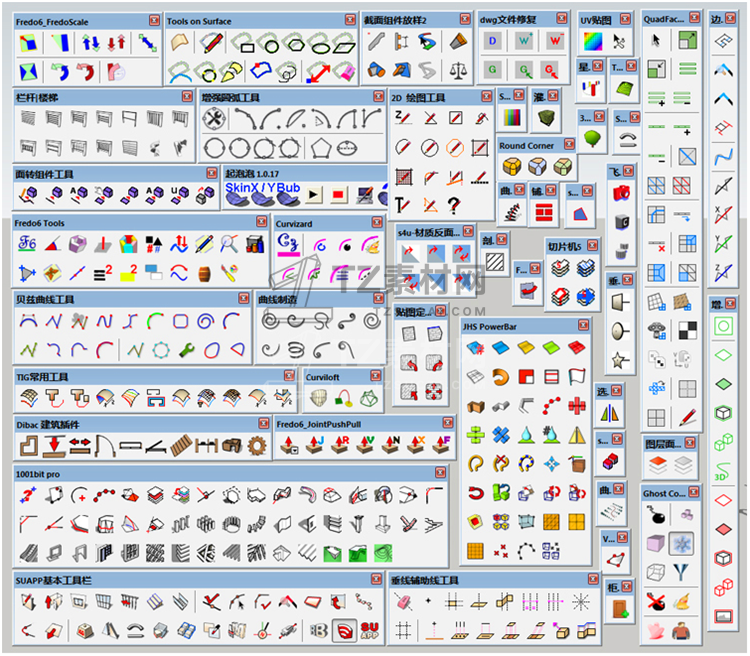Screen dimensions: 750x656
Task: Select the circle tool in Tools on Surface
Action: click(270, 43)
